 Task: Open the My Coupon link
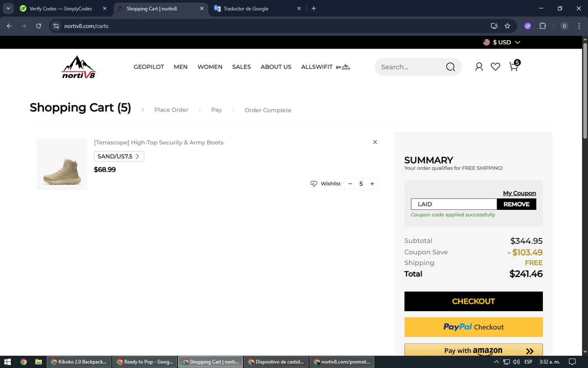pos(519,193)
